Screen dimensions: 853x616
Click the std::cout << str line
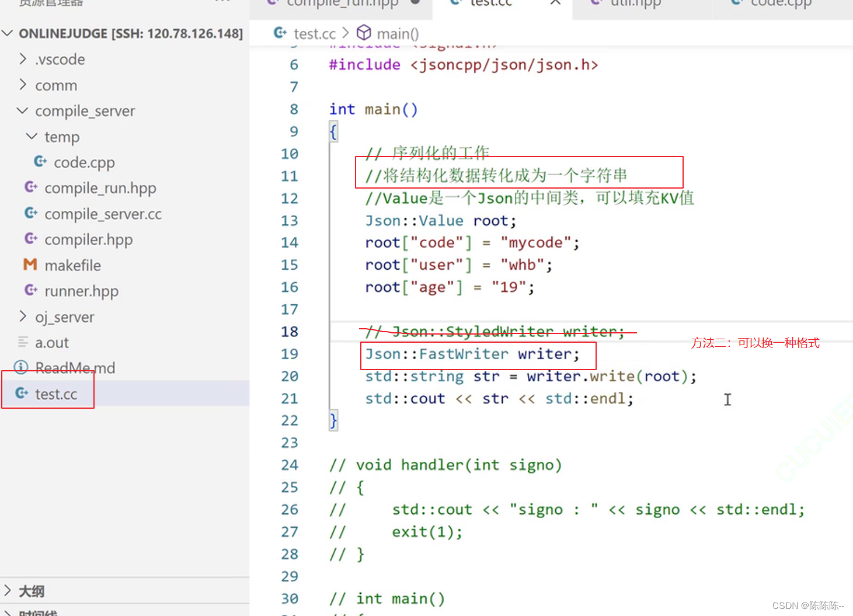[499, 399]
